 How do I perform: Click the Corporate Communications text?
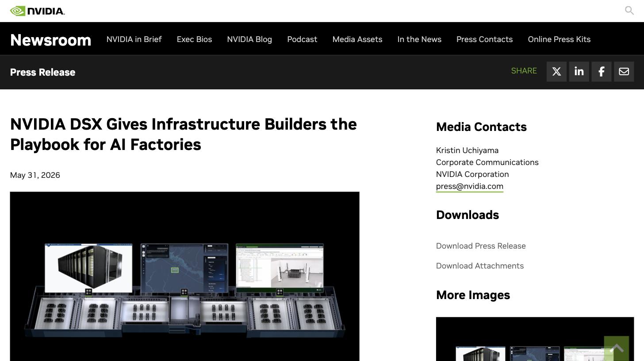[487, 162]
